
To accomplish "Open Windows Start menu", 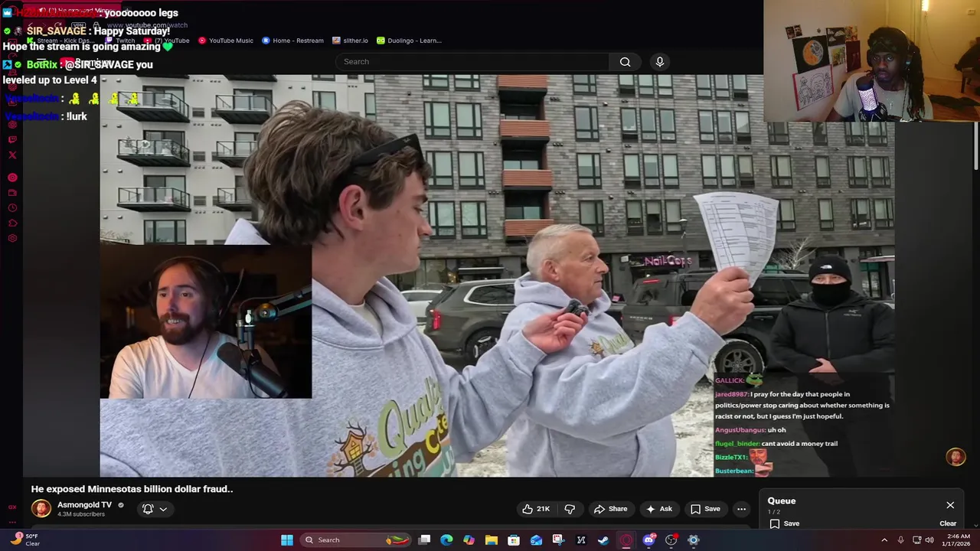I will click(x=287, y=540).
